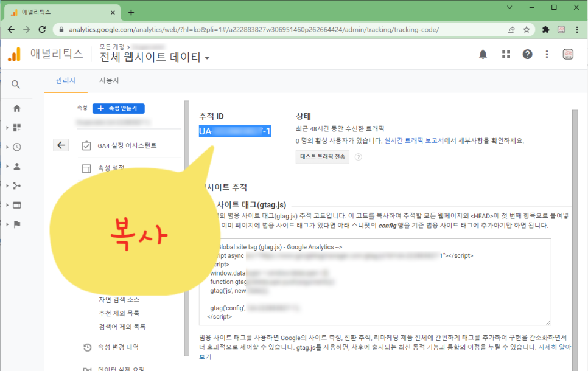This screenshot has height=371, width=588.
Task: Select the 관리자 tab
Action: [x=66, y=80]
